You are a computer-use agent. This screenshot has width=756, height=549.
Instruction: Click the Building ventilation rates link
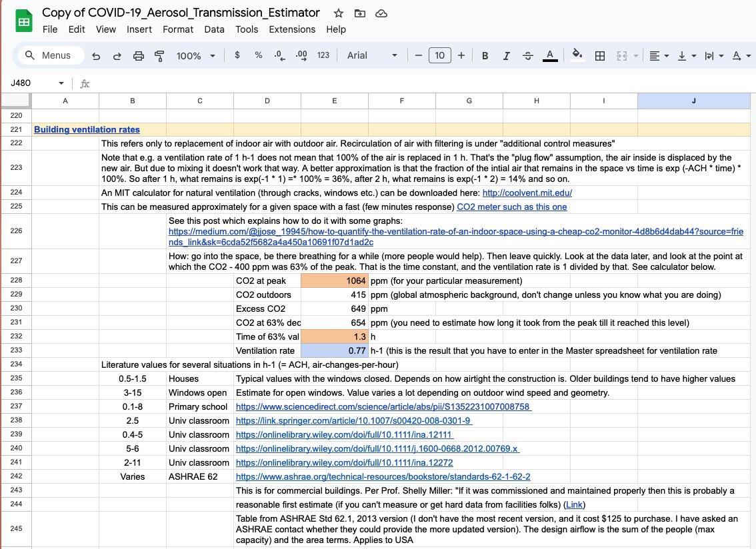pyautogui.click(x=87, y=130)
